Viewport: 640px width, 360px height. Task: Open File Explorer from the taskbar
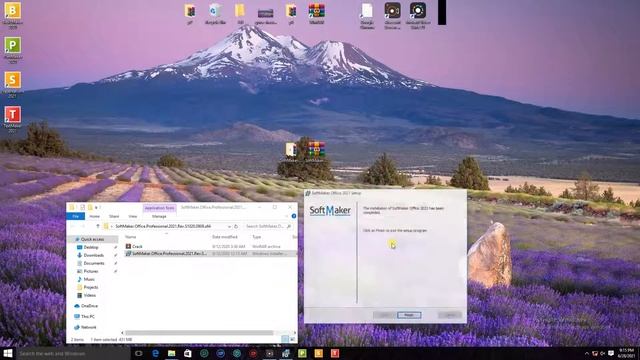tap(171, 353)
